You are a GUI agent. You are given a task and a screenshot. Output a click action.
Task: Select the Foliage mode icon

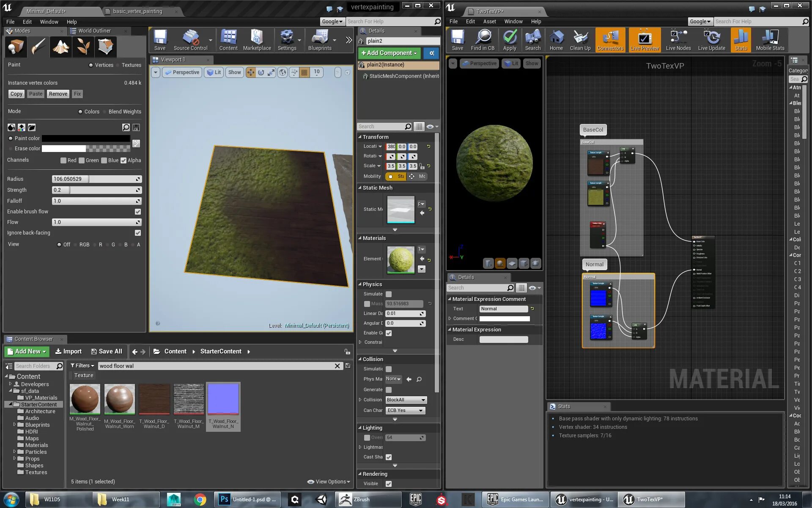(83, 47)
